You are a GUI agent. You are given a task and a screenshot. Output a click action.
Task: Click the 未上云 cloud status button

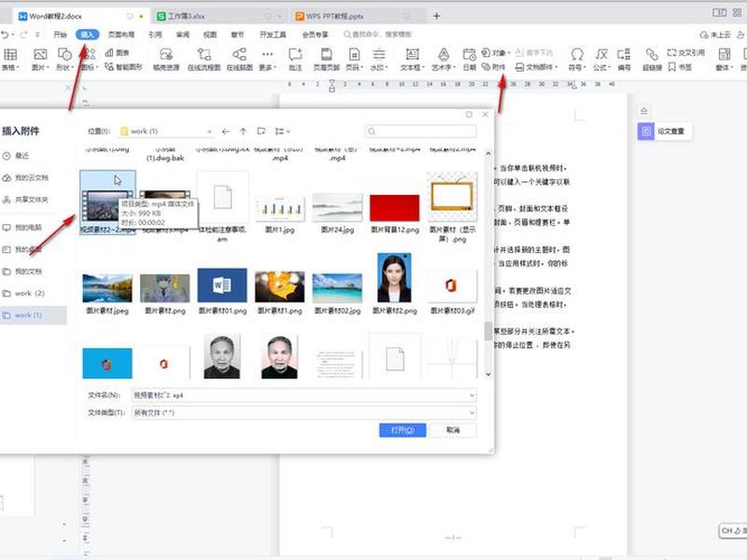(x=715, y=35)
